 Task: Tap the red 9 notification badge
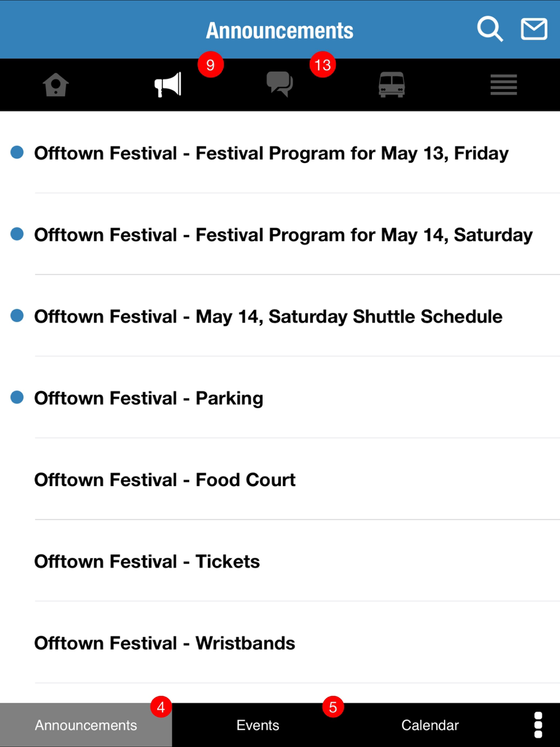tap(211, 65)
